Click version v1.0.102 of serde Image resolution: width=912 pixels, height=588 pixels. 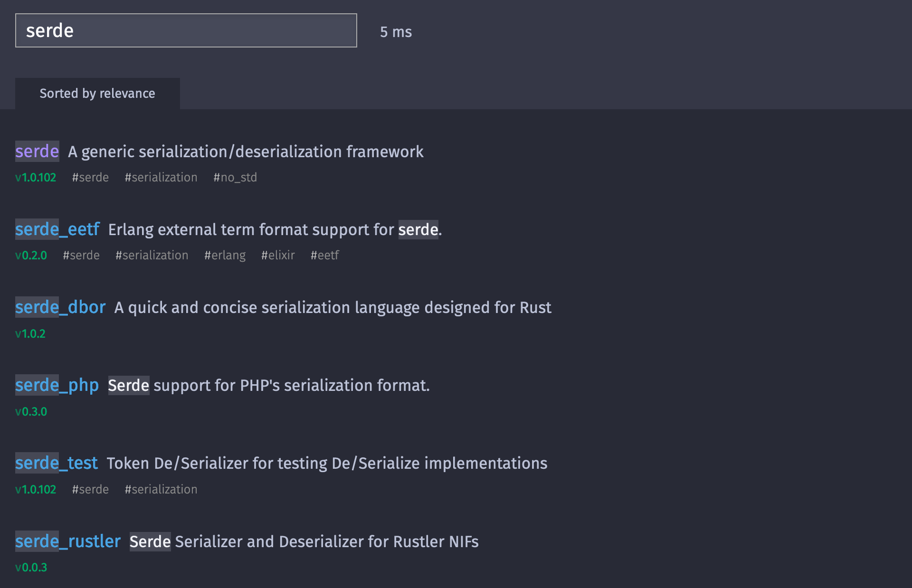coord(36,178)
